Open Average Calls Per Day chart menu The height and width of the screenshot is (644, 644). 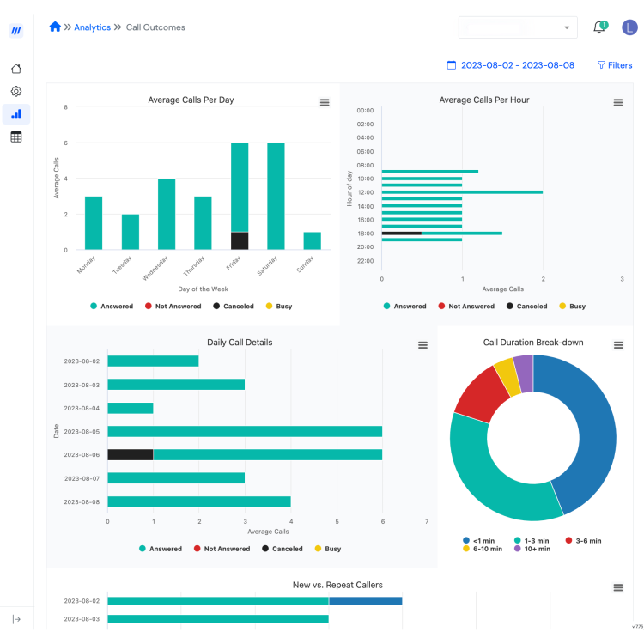(325, 102)
